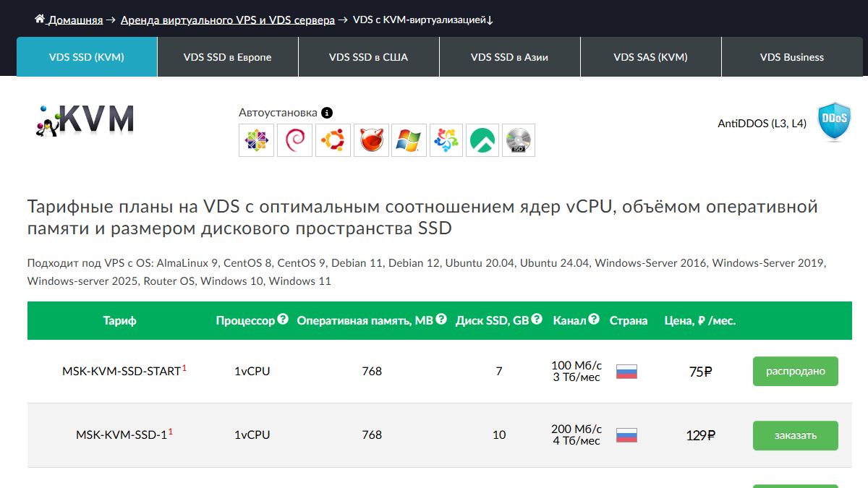Click заказать button for MSK-KVM-SSD-1

796,435
